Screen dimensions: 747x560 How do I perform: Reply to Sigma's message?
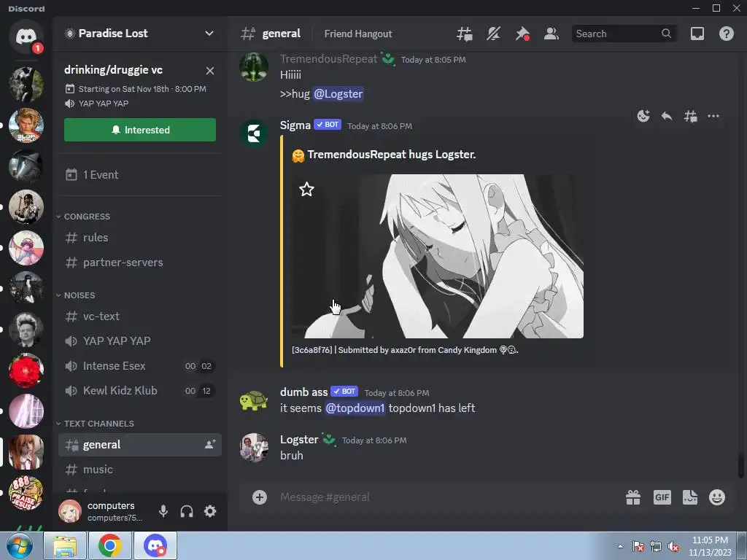(x=667, y=116)
